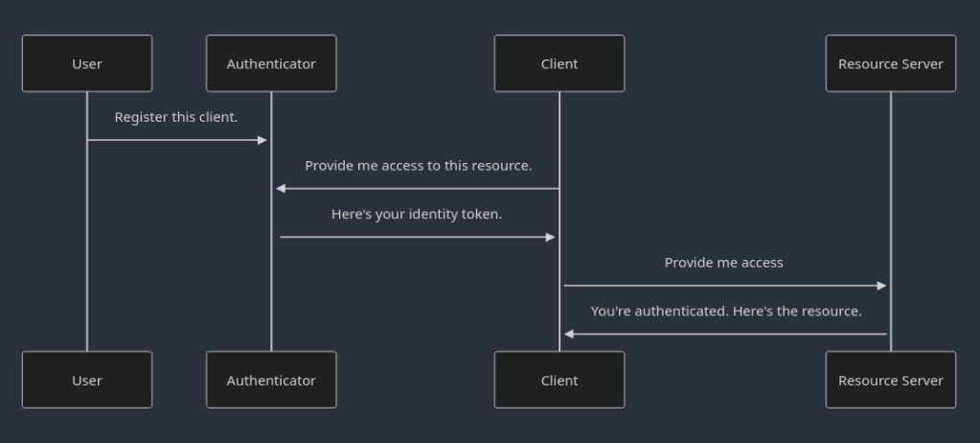Select the bottom Resource Server box

[890, 380]
